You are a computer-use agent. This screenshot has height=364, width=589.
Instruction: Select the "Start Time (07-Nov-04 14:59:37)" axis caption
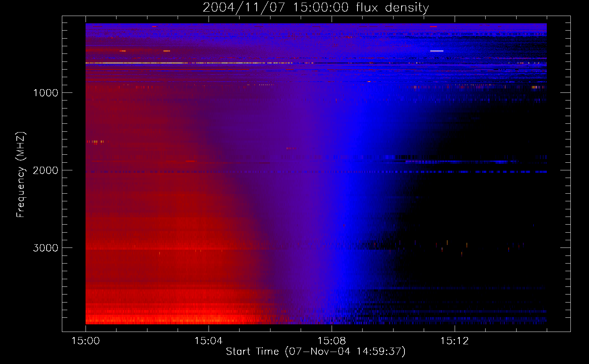[x=316, y=352]
